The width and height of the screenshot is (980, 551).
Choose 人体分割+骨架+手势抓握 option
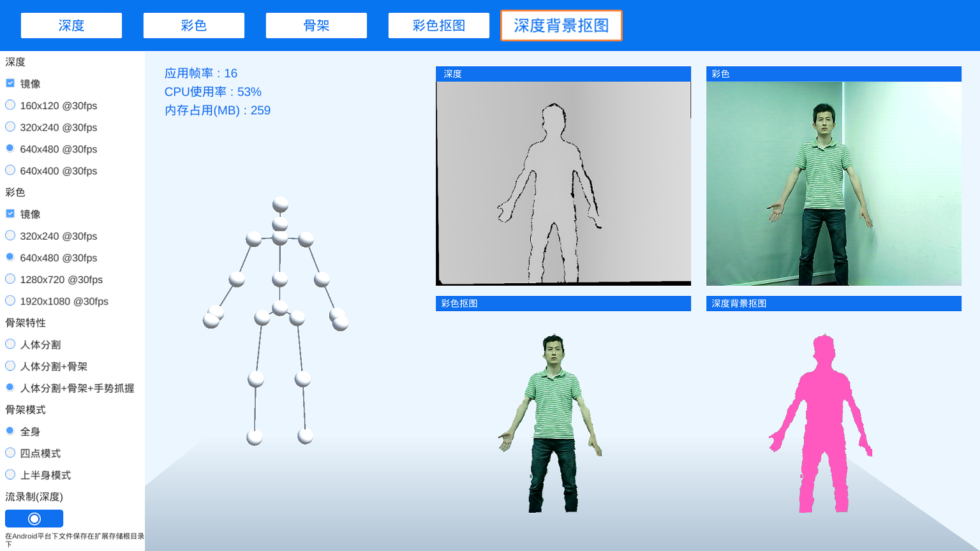(x=10, y=387)
